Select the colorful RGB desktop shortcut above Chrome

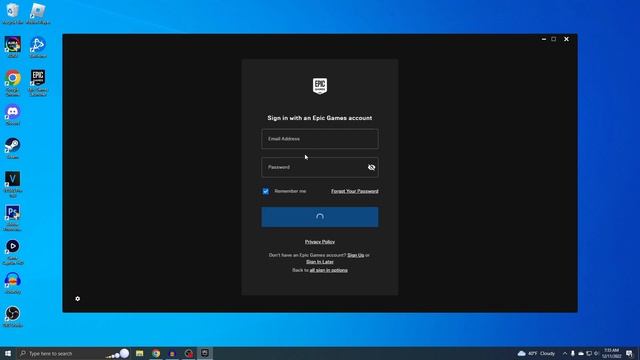point(13,47)
